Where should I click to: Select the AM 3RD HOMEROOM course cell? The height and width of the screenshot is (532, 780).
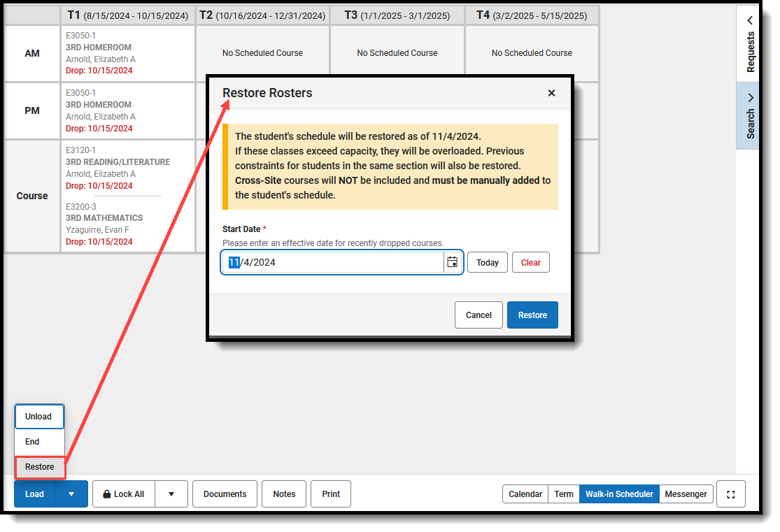pyautogui.click(x=127, y=53)
